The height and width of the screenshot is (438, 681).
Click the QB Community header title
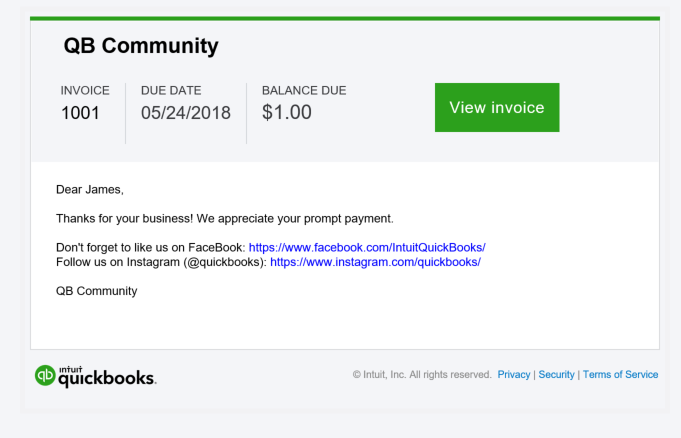pyautogui.click(x=141, y=46)
